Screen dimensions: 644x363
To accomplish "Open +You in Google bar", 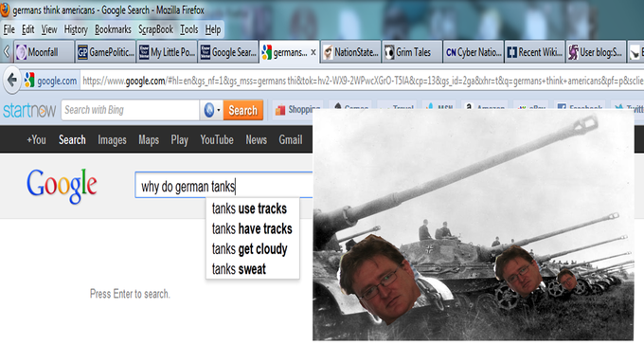I will [x=36, y=139].
